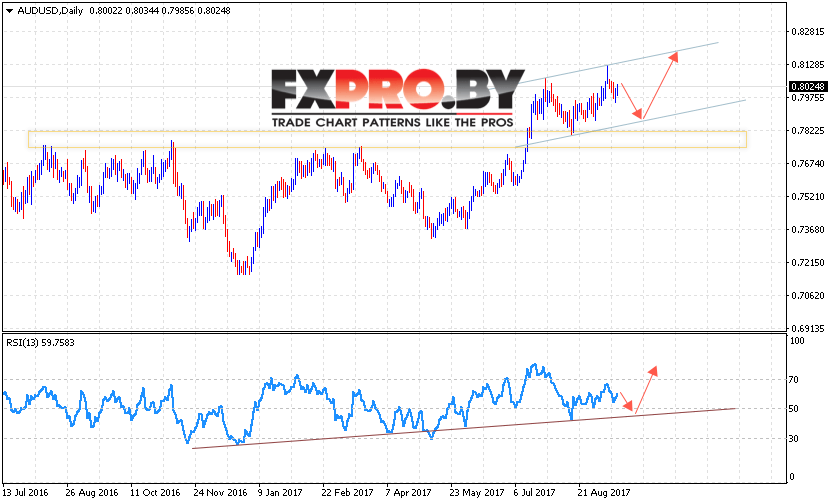Select the 0.75210 price axis label
The image size is (829, 504).
point(808,196)
